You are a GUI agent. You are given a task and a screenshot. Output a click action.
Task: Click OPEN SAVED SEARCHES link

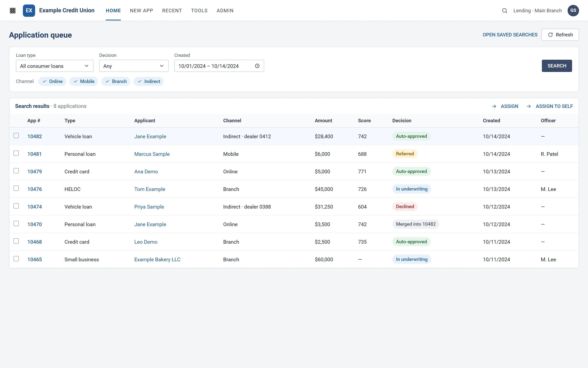pyautogui.click(x=510, y=35)
